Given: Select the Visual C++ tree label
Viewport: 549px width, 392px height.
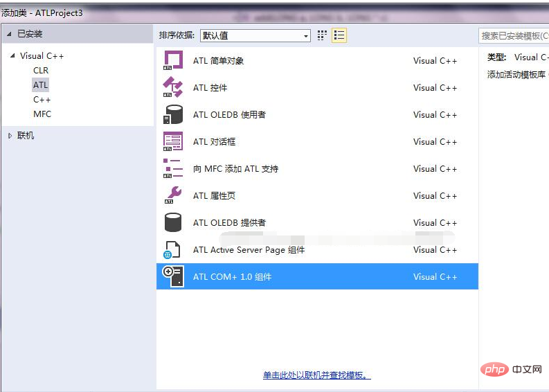Looking at the screenshot, I should (x=42, y=55).
